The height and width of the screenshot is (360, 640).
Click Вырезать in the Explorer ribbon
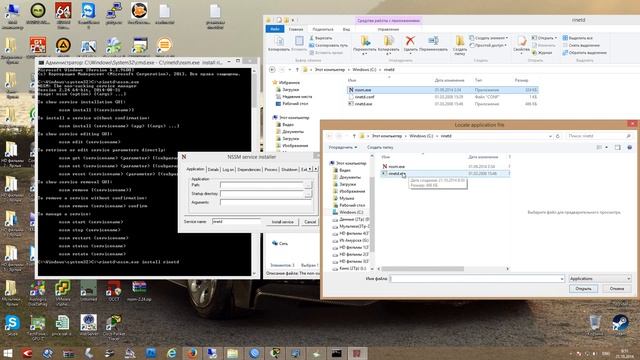(320, 38)
